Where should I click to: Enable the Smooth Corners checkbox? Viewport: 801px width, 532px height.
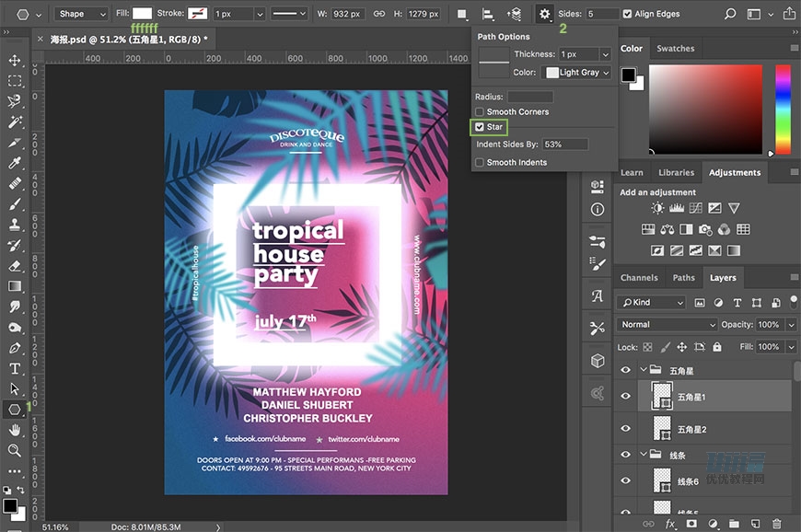pos(480,111)
